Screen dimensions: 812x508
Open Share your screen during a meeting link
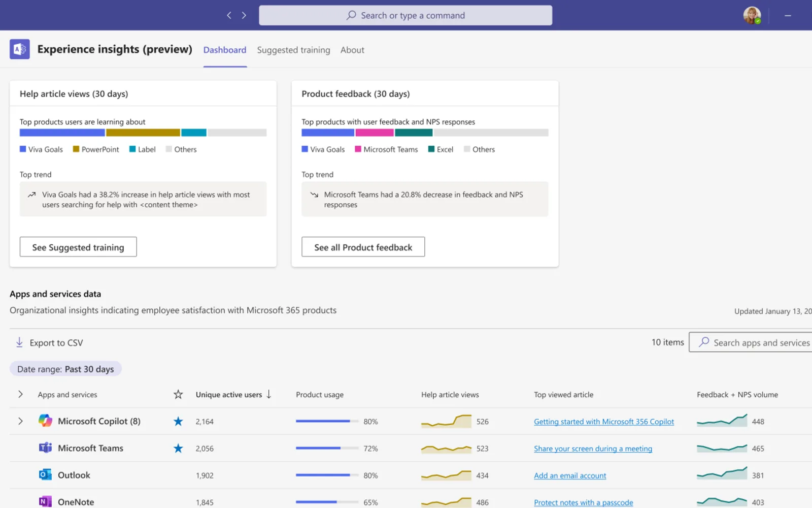coord(593,449)
